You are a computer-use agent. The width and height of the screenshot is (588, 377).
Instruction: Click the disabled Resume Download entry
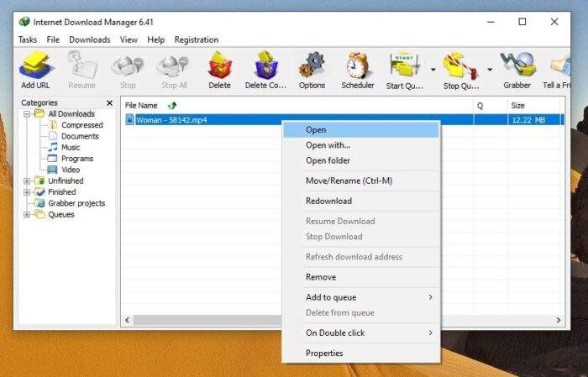point(360,221)
